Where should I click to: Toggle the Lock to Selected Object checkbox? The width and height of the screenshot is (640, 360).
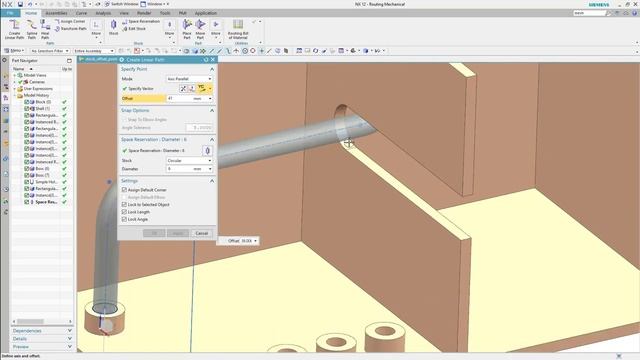point(124,204)
